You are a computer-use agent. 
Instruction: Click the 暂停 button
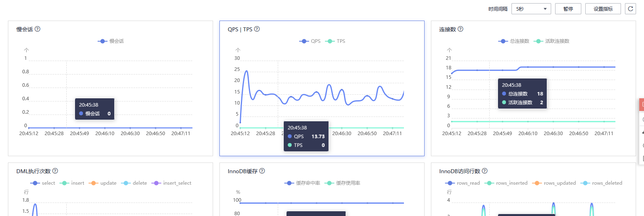click(568, 9)
